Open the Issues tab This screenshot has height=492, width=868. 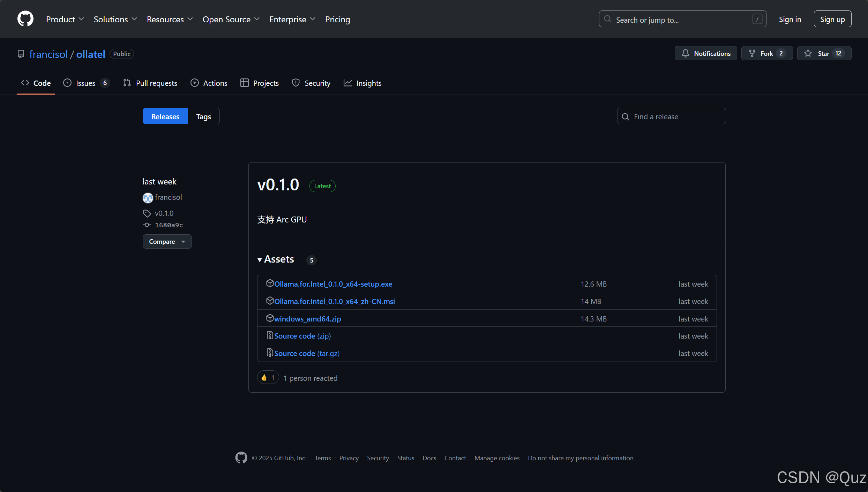point(86,83)
